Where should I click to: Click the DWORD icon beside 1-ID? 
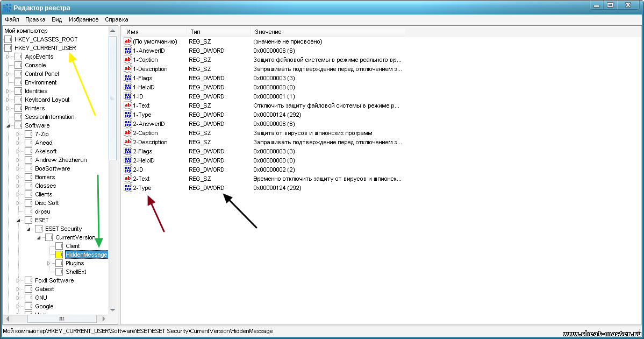[128, 96]
